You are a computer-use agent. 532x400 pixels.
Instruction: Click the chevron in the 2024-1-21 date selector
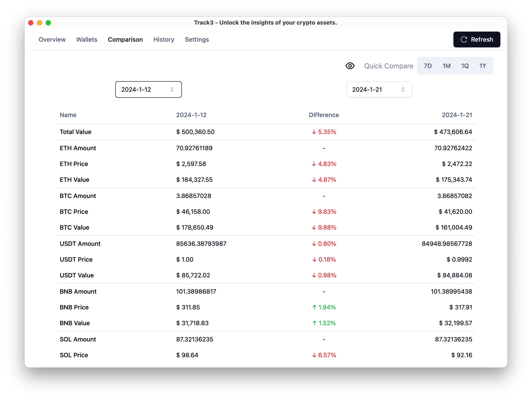[x=403, y=90]
